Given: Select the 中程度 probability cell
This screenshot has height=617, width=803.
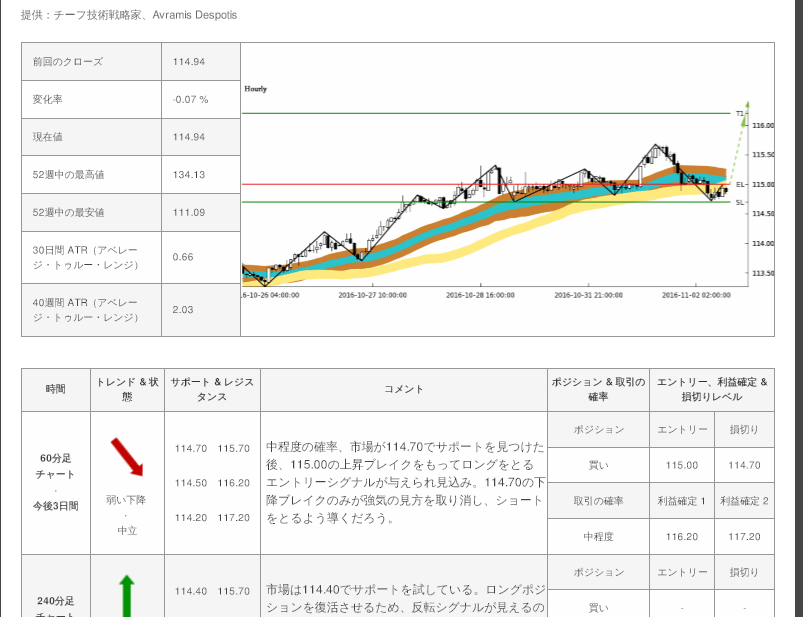Looking at the screenshot, I should point(598,537).
